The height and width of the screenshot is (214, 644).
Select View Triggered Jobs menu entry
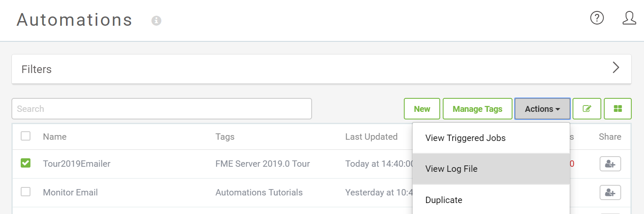pyautogui.click(x=465, y=138)
